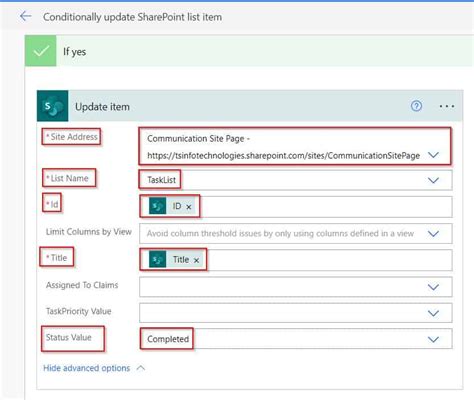Expand the Site Address dropdown
The width and height of the screenshot is (474, 400).
433,155
